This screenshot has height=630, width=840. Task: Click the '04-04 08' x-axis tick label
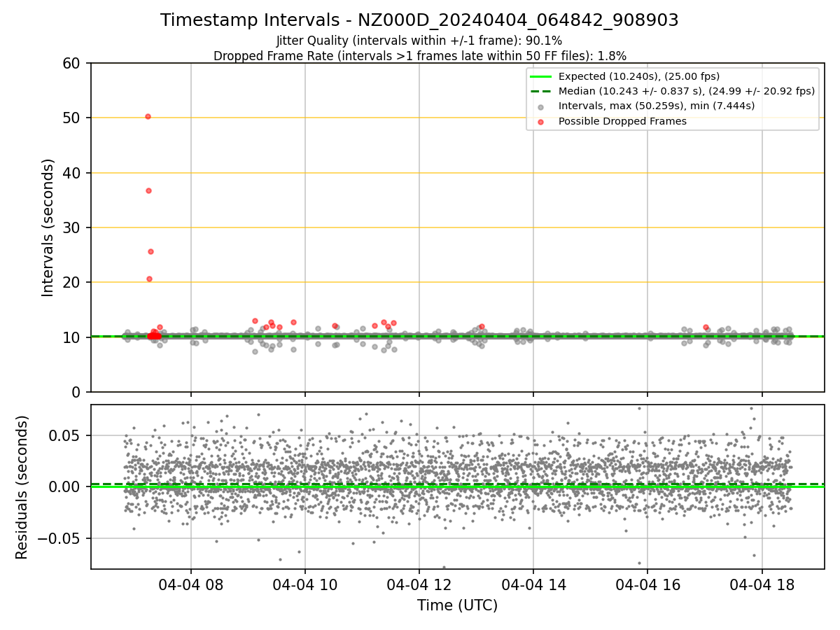click(190, 585)
